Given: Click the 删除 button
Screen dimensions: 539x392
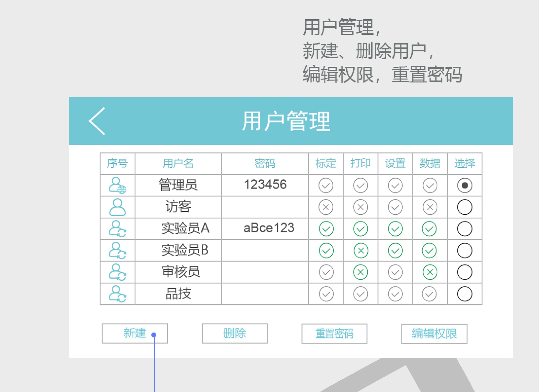Looking at the screenshot, I should point(235,333).
